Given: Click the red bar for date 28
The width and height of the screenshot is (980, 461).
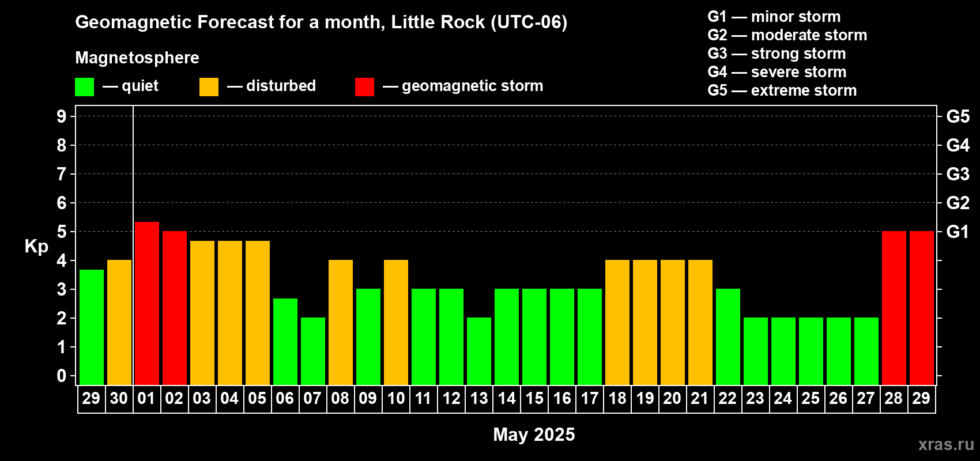Looking at the screenshot, I should tap(894, 308).
